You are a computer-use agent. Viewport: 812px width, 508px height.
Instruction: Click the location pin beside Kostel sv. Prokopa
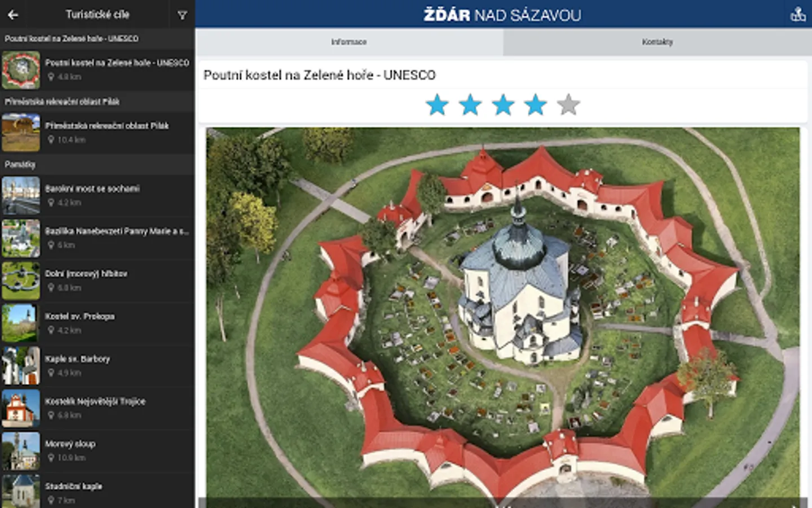pyautogui.click(x=51, y=330)
